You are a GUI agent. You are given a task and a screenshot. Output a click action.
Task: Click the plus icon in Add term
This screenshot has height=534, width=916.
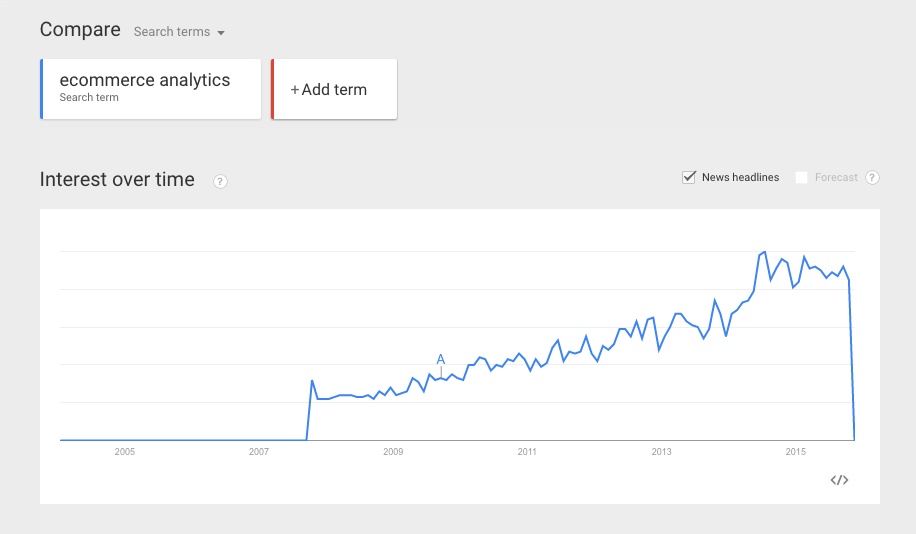[x=295, y=90]
